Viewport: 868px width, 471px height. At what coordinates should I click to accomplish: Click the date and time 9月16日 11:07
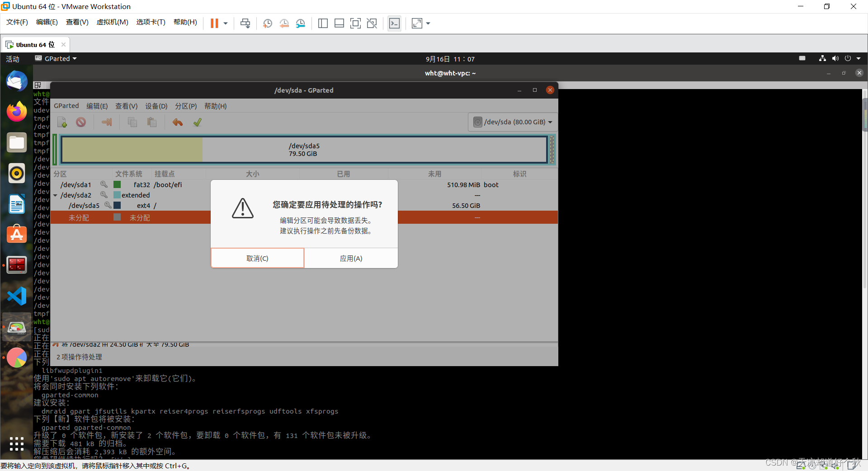tap(450, 59)
